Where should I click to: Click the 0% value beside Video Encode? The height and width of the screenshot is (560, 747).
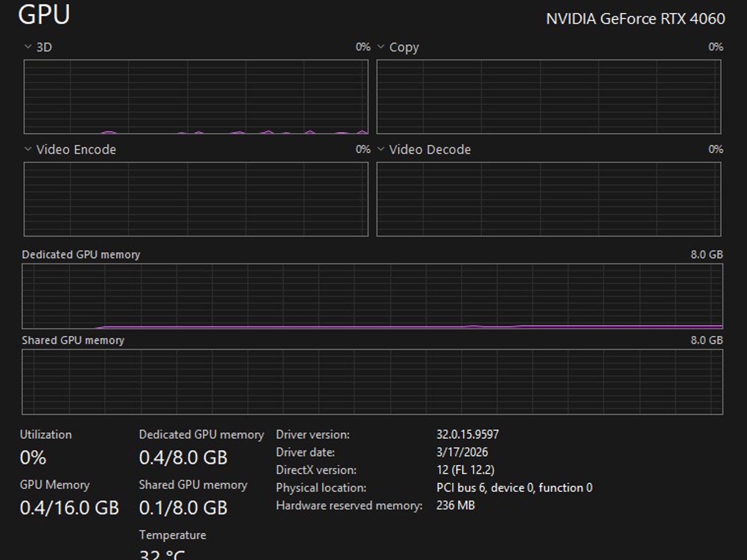[363, 149]
